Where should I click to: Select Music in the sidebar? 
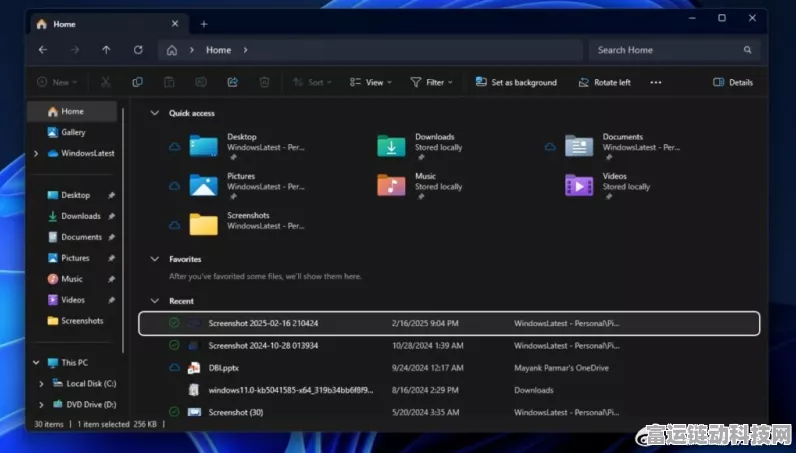tap(72, 279)
